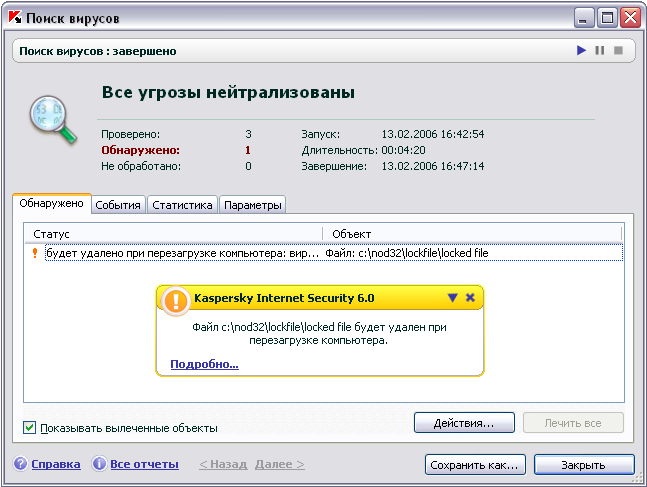The width and height of the screenshot is (647, 487).
Task: Collapse popup with the down arrow
Action: [x=453, y=298]
